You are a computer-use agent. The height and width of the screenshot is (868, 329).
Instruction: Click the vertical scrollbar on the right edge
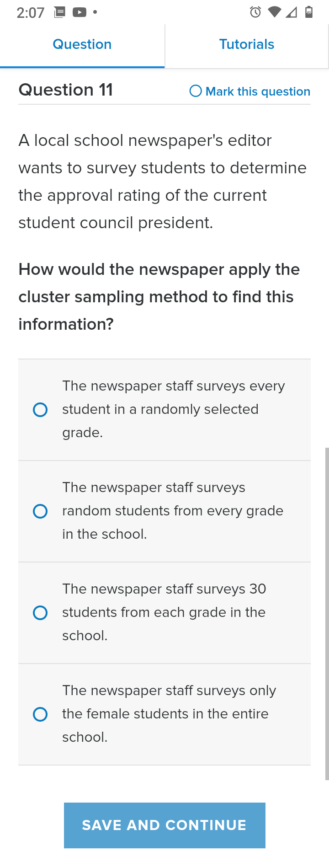point(327,614)
